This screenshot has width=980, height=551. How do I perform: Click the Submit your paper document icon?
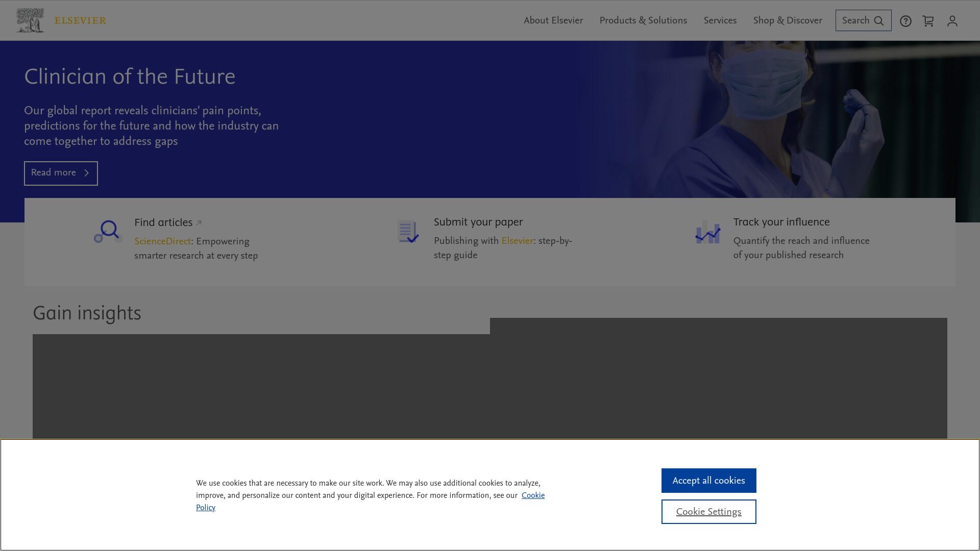[x=408, y=232]
